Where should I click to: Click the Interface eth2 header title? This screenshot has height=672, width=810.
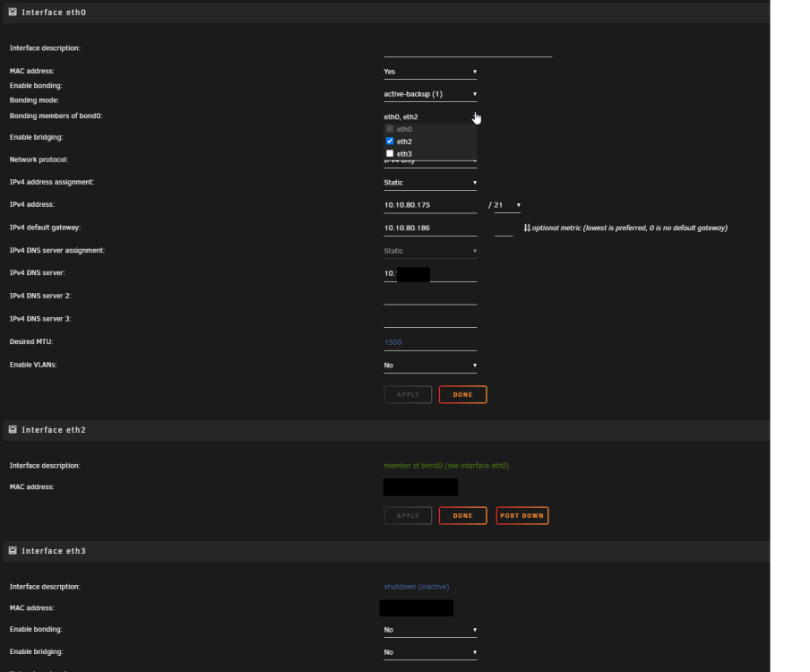pyautogui.click(x=54, y=430)
